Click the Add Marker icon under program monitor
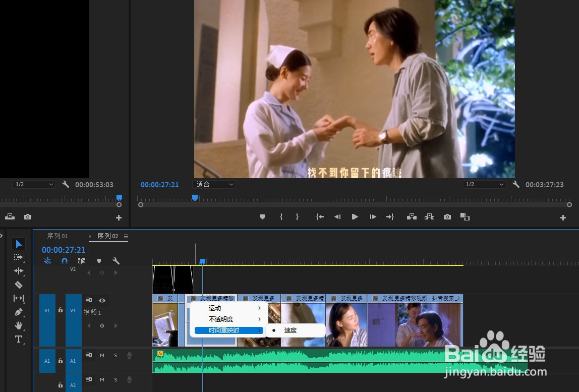 (x=263, y=217)
